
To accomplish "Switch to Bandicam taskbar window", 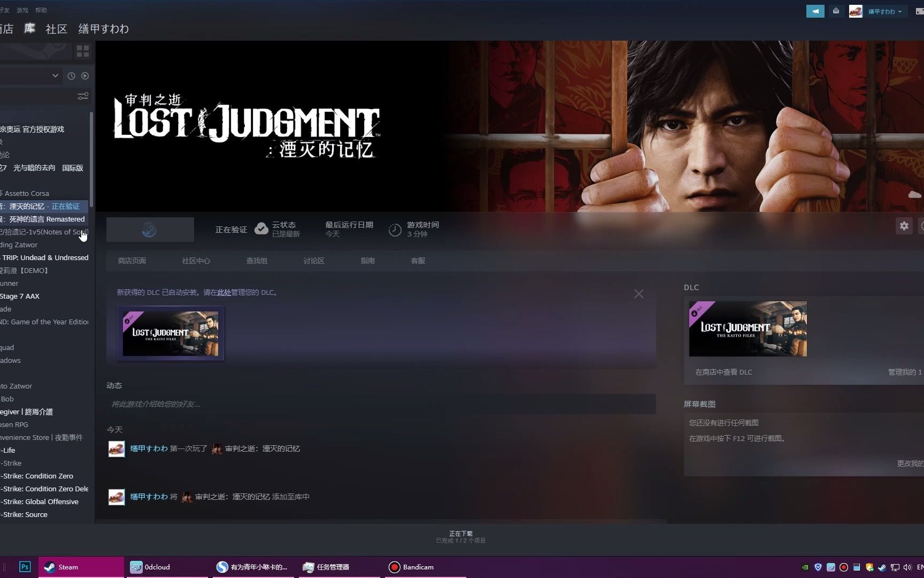I will coord(426,567).
